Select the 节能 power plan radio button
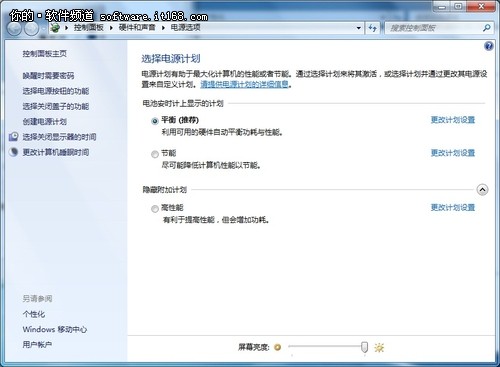The height and width of the screenshot is (367, 500). (154, 154)
